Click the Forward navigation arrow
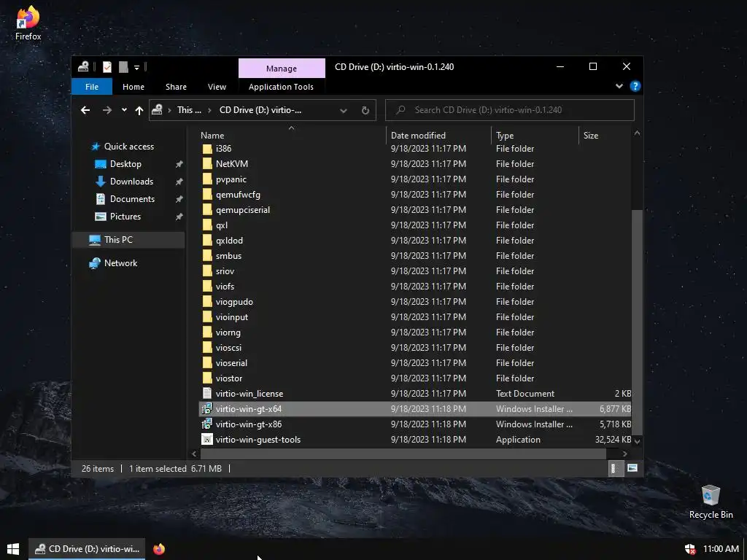The height and width of the screenshot is (560, 747). (107, 110)
